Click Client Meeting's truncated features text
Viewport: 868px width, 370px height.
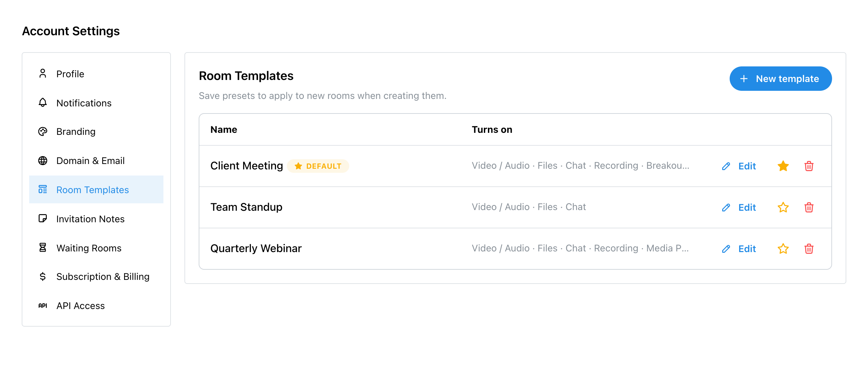pyautogui.click(x=580, y=165)
